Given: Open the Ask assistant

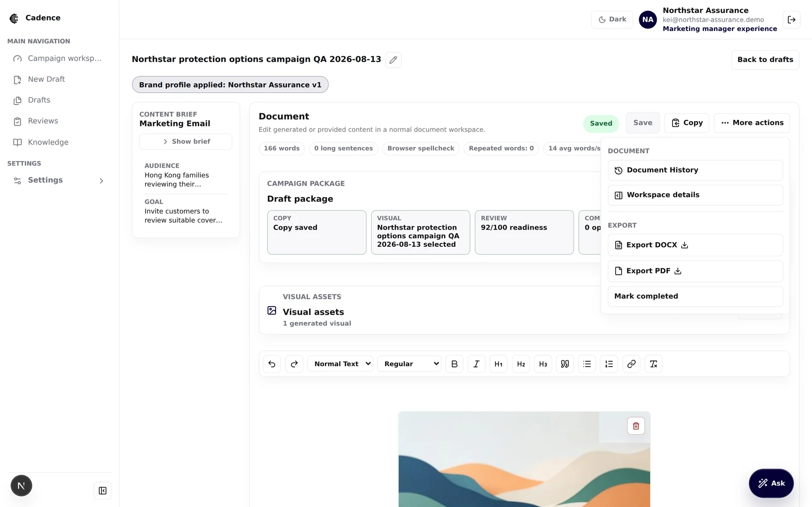Looking at the screenshot, I should click(771, 483).
